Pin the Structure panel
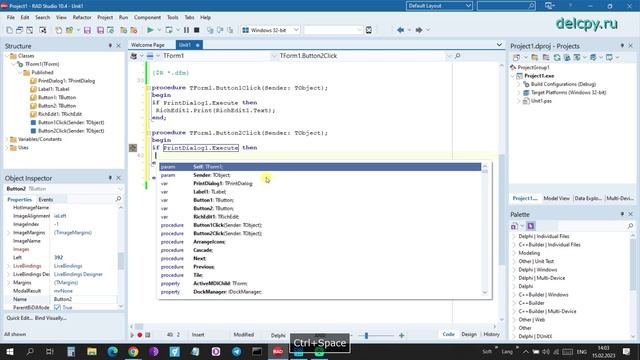The height and width of the screenshot is (360, 640). pos(110,46)
